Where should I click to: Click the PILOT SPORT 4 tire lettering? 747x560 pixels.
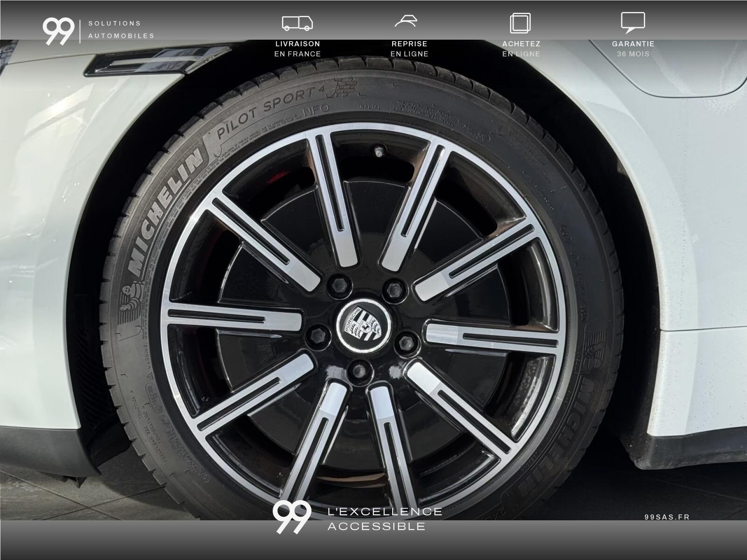270,112
